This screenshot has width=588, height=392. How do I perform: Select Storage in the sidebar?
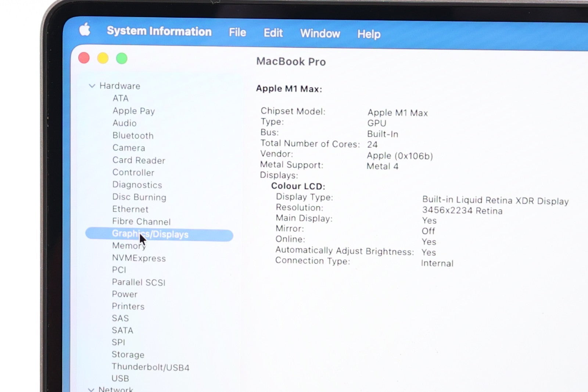point(128,354)
